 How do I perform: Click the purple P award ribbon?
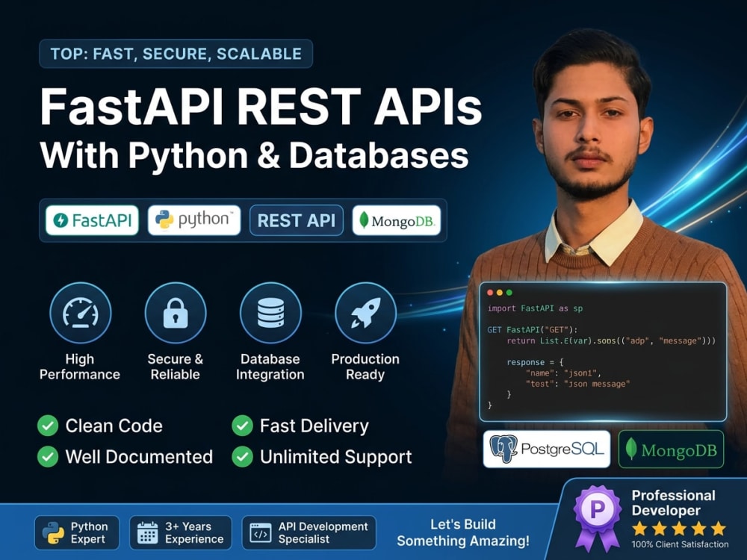597,517
